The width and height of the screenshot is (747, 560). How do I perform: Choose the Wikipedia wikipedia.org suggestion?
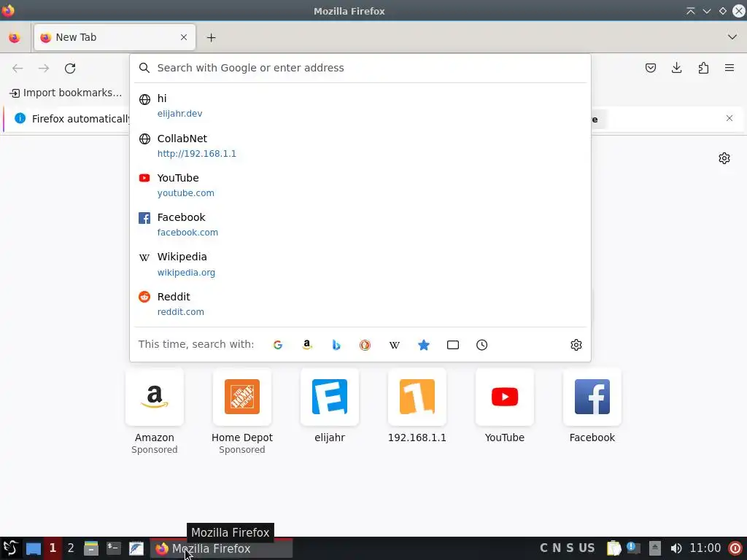(x=360, y=264)
